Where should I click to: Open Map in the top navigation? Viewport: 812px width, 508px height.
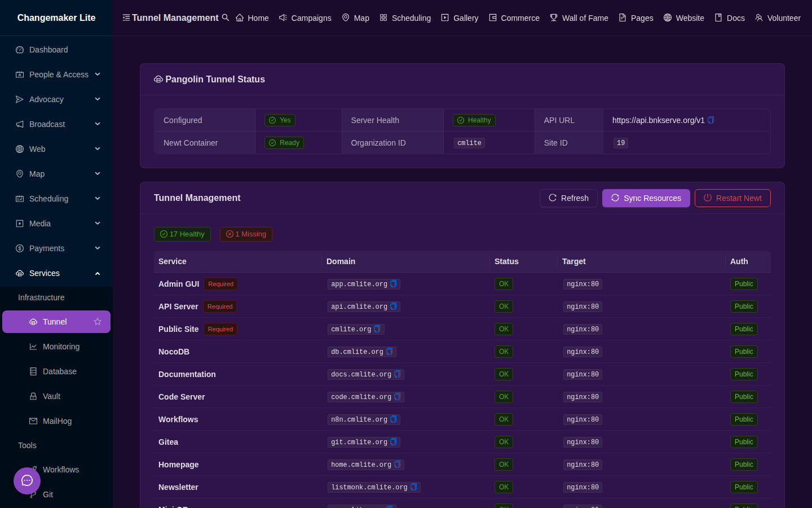tap(356, 18)
